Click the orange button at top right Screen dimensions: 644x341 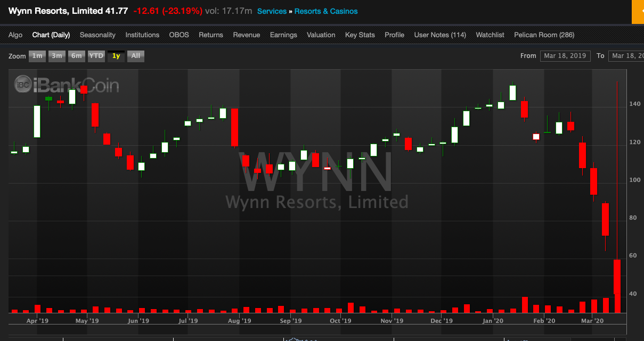pos(638,12)
